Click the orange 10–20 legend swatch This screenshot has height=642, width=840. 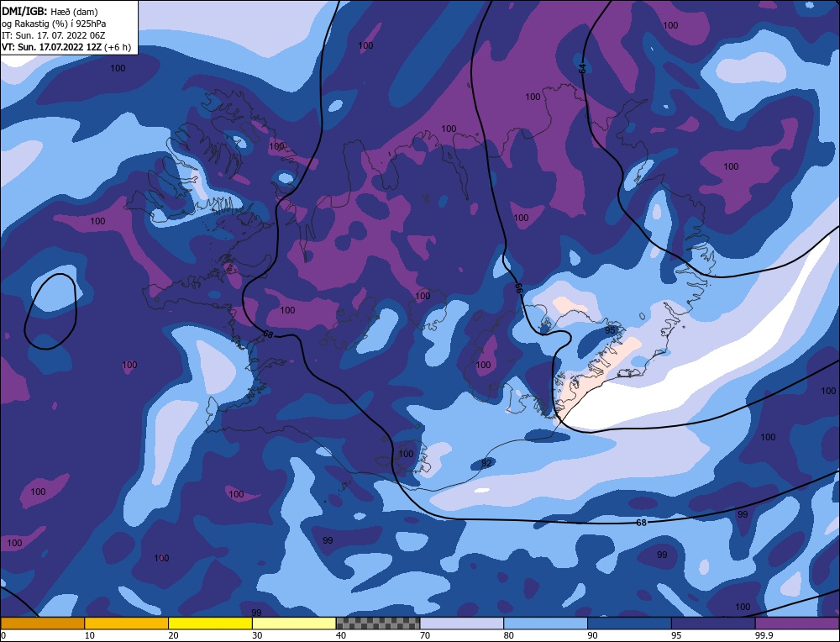click(x=127, y=624)
